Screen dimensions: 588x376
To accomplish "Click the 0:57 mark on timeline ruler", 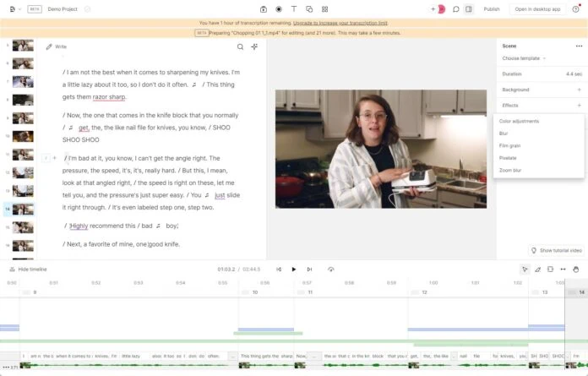I will 307,283.
